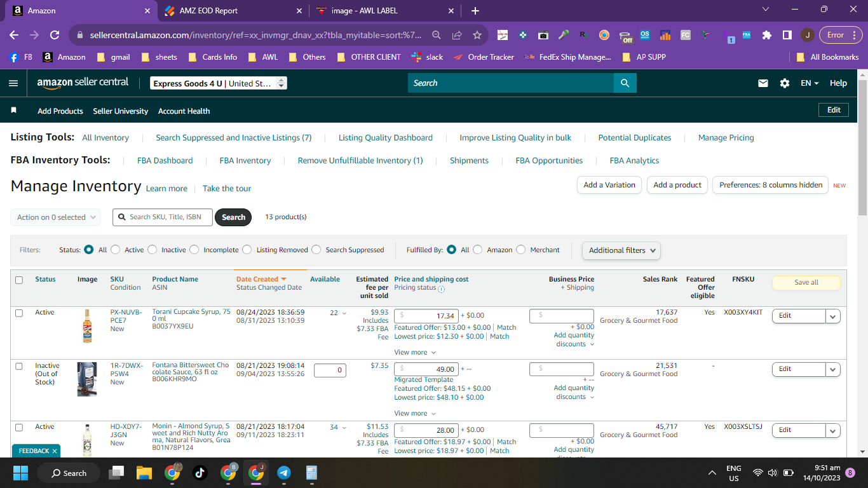Open a new browser tab
868x488 pixels.
pyautogui.click(x=475, y=11)
